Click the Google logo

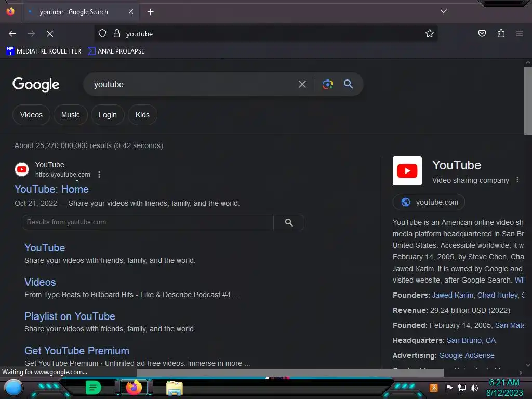tap(36, 85)
